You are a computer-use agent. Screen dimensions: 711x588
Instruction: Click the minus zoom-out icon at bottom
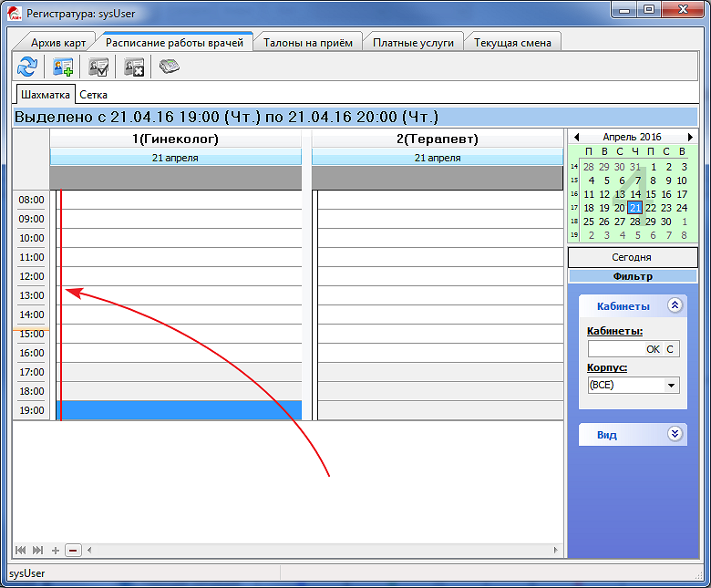pos(73,551)
